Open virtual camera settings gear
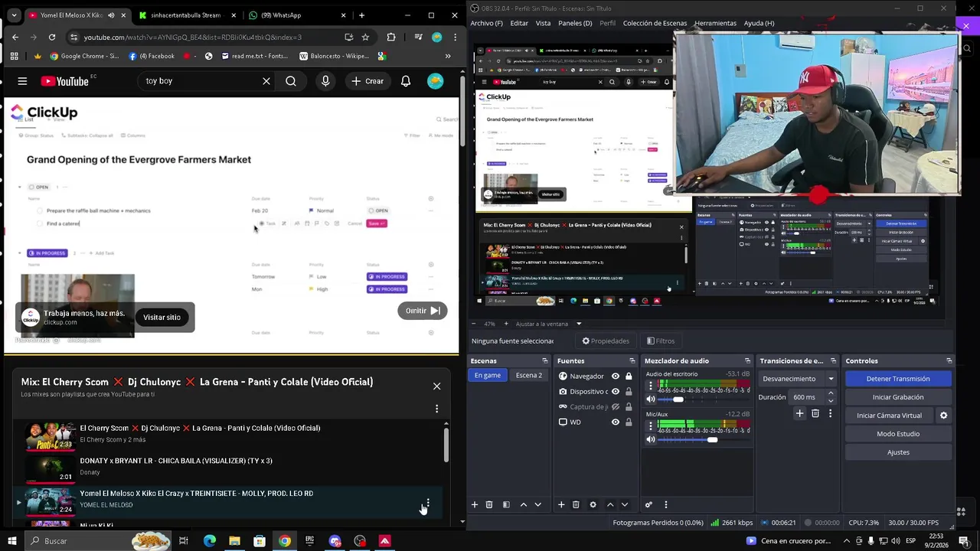Viewport: 980px width, 551px height. (x=943, y=416)
